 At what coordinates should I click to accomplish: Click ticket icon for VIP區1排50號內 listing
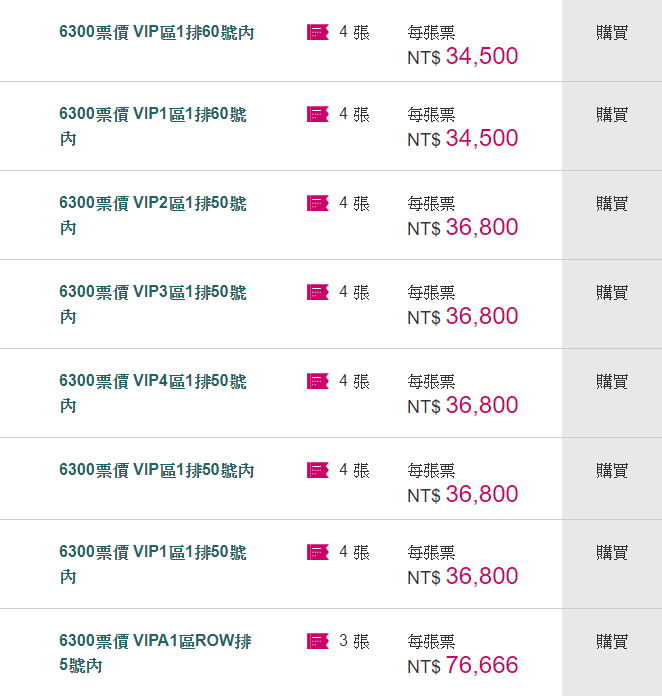(318, 470)
